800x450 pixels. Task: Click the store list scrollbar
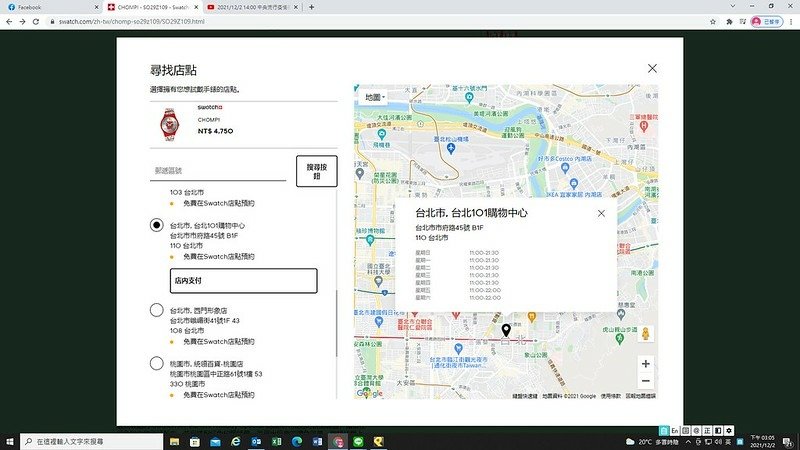click(x=336, y=323)
